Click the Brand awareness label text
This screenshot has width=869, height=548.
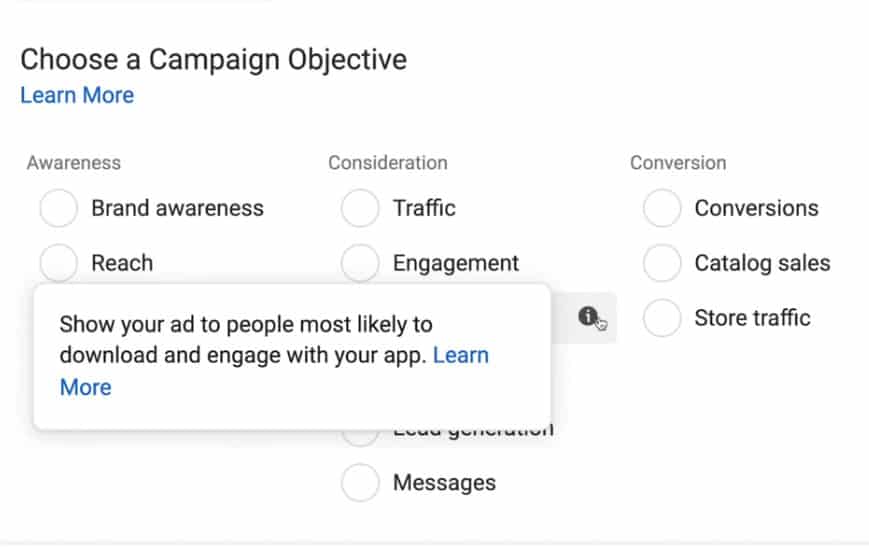click(177, 209)
